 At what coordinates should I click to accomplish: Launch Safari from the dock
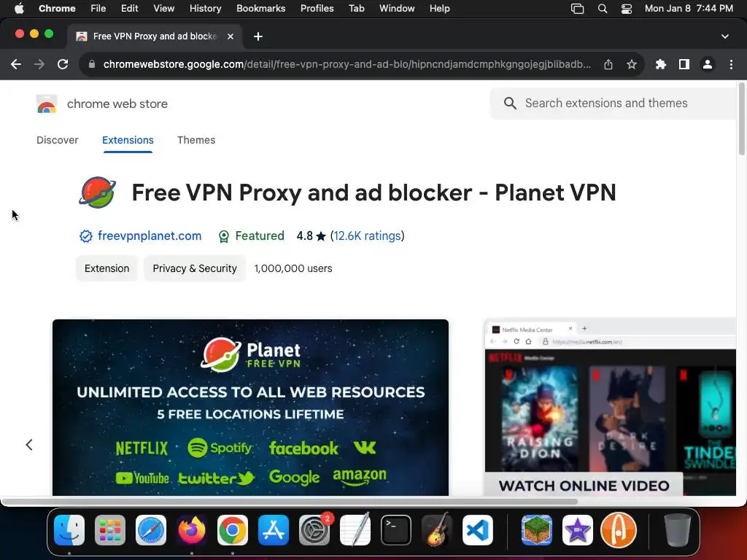pyautogui.click(x=151, y=530)
